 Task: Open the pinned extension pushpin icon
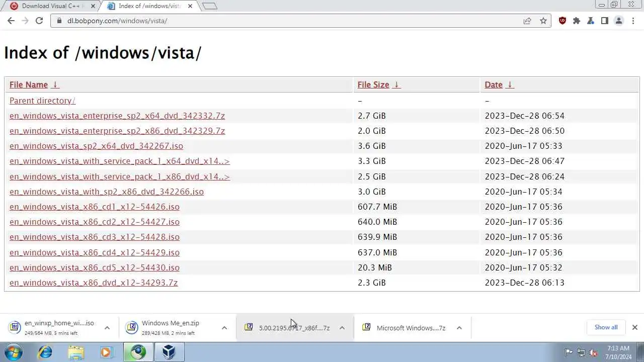pos(591,21)
